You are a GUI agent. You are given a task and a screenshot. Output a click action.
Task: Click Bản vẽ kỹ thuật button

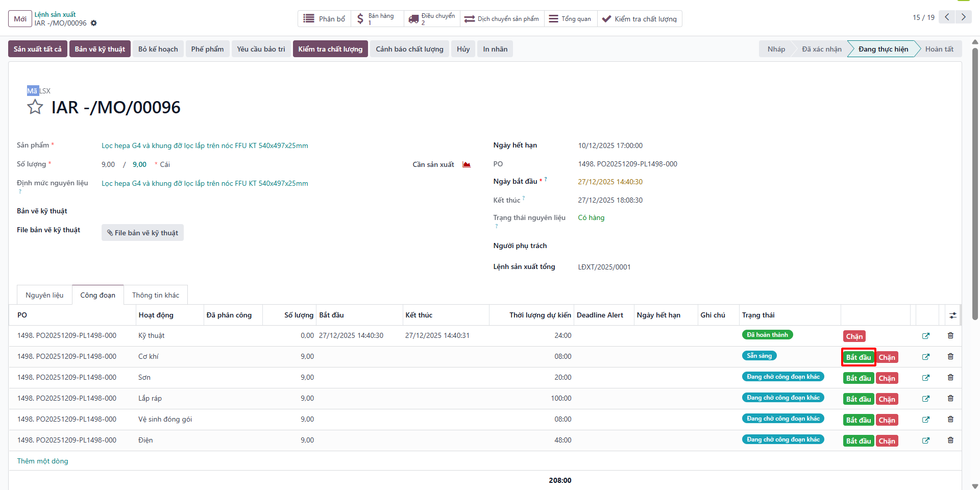100,49
